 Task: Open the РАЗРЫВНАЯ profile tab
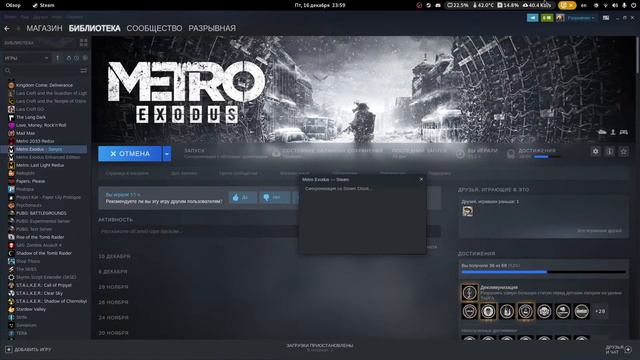212,28
